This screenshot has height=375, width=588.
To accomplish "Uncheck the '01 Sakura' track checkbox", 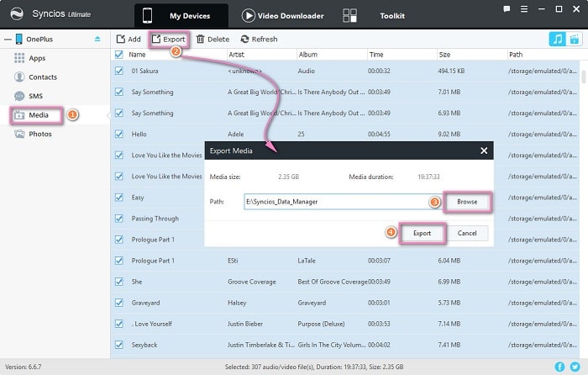I will click(119, 71).
